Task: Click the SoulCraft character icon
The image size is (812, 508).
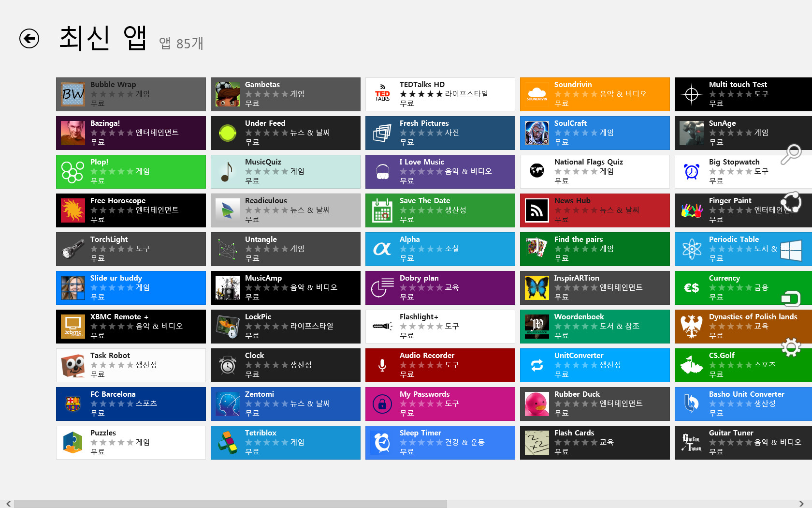Action: (537, 133)
